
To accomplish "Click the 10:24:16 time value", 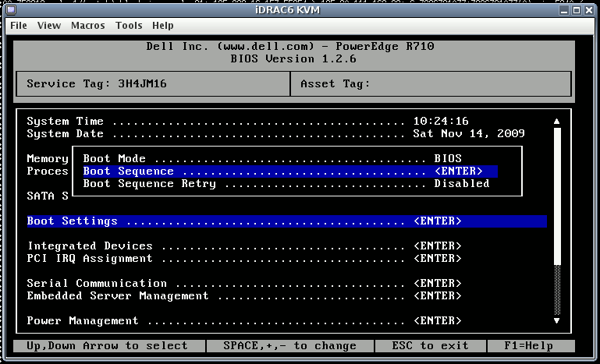I will point(441,122).
